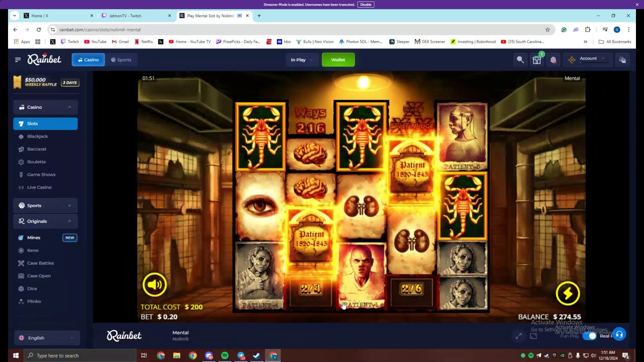Select Slots in the sidebar

point(45,123)
